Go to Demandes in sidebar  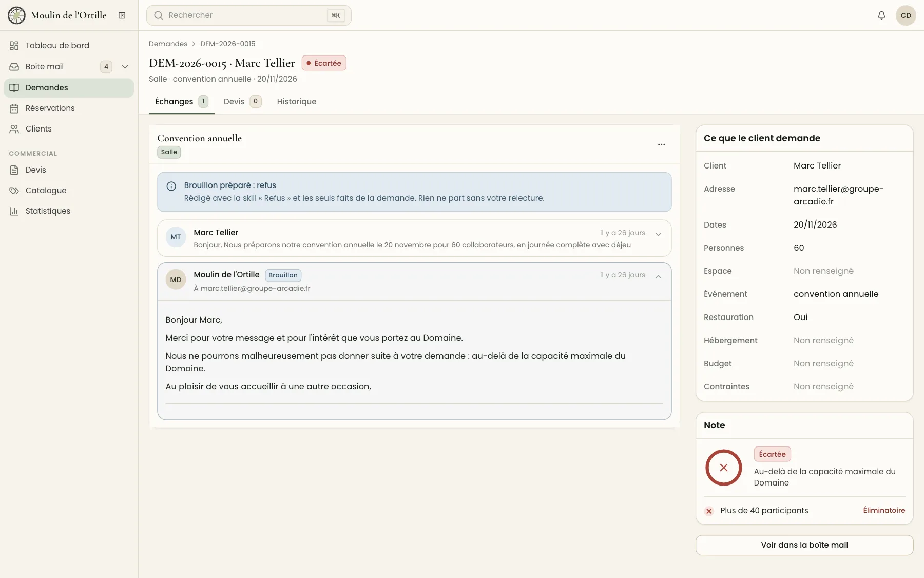pos(69,87)
